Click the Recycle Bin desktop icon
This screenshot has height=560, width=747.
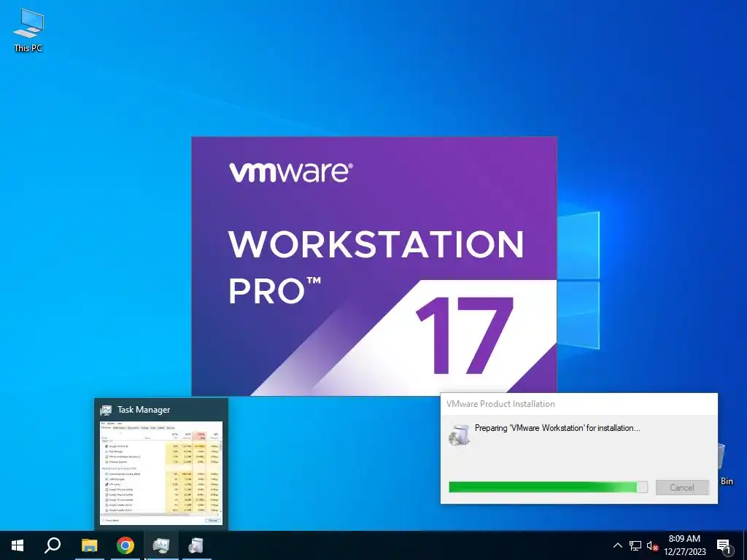click(726, 464)
